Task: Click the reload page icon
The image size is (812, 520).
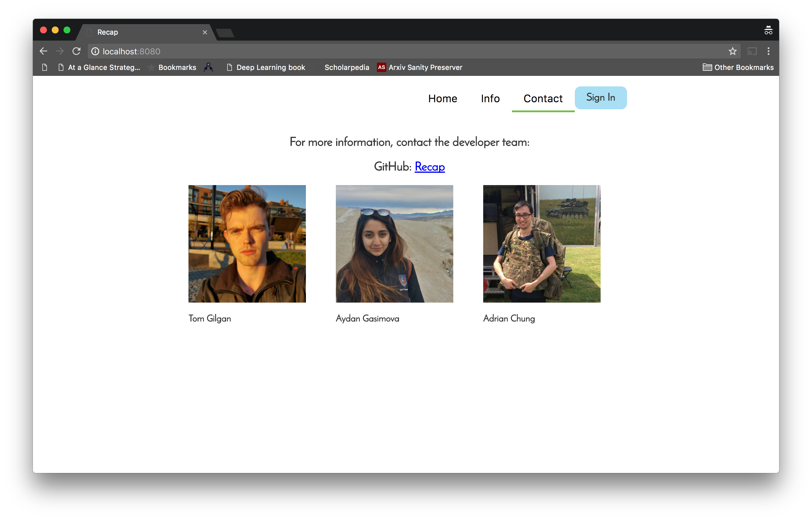Action: [76, 51]
